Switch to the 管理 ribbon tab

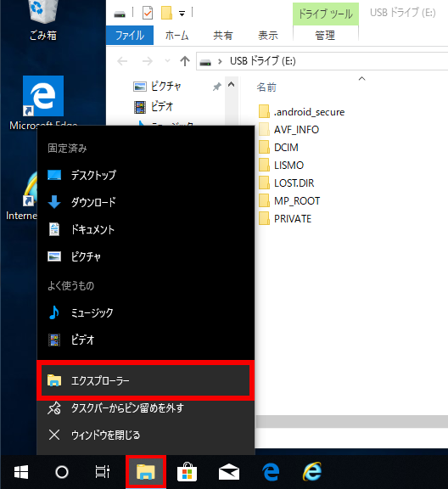[325, 36]
